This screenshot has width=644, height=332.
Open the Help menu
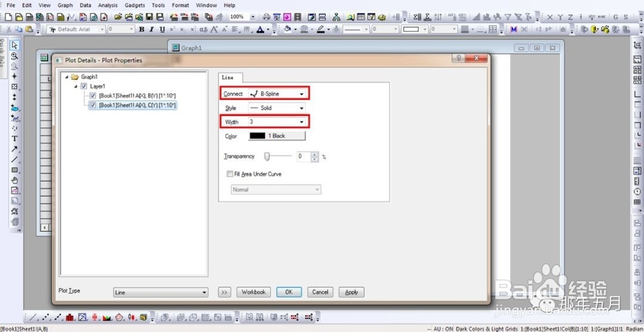click(x=230, y=5)
